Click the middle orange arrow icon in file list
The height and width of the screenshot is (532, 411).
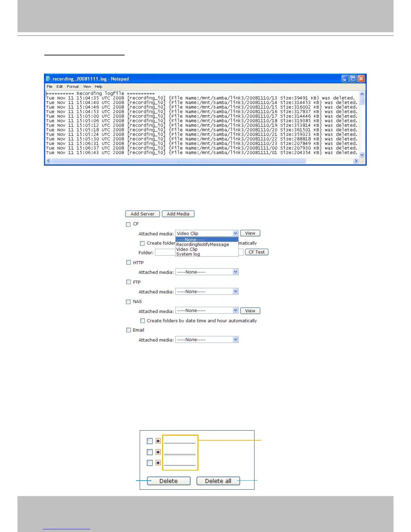[158, 452]
